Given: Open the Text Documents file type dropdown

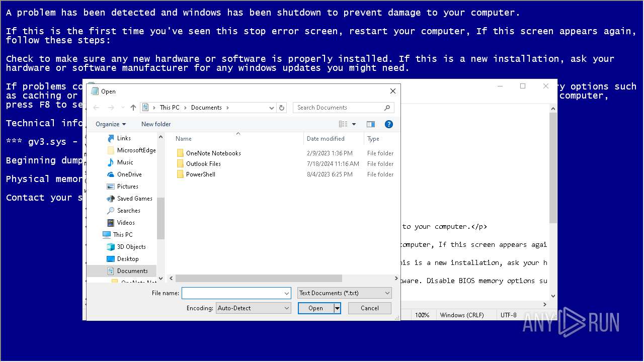Looking at the screenshot, I should tap(344, 293).
